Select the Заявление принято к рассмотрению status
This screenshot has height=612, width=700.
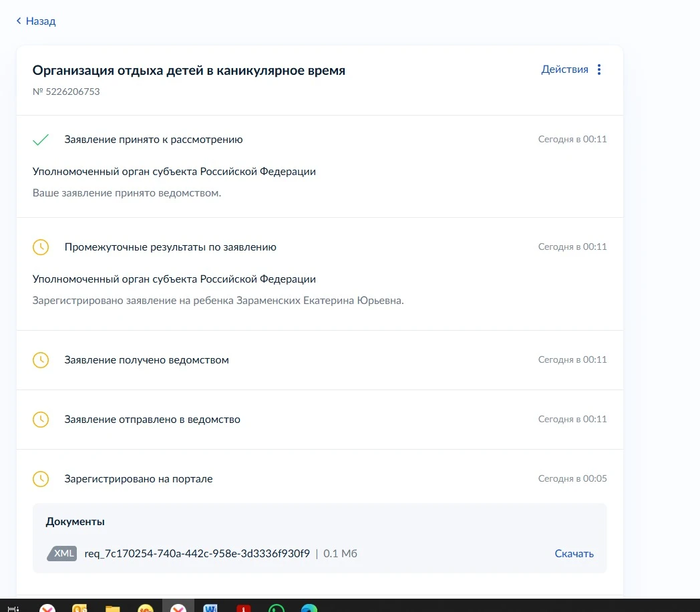[x=154, y=140]
